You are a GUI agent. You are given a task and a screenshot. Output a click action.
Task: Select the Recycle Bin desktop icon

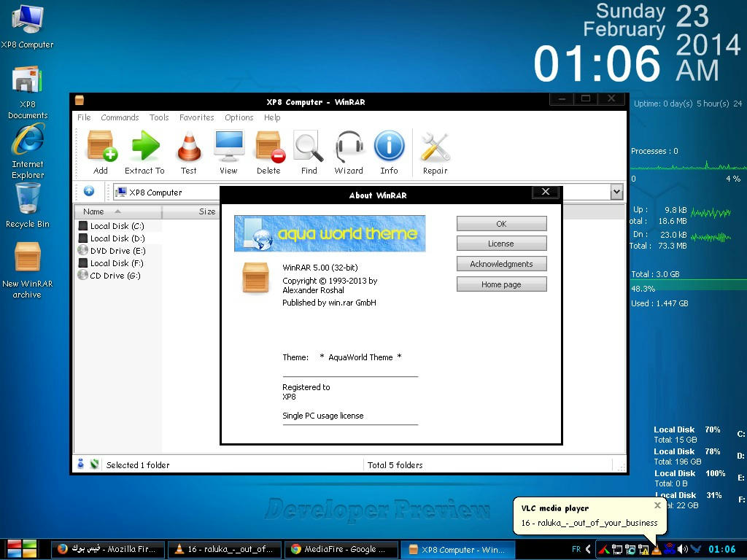pos(28,206)
